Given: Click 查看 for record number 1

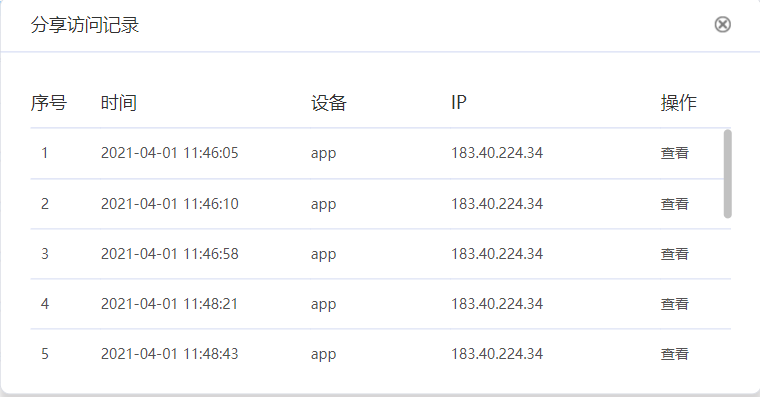Looking at the screenshot, I should pos(674,153).
